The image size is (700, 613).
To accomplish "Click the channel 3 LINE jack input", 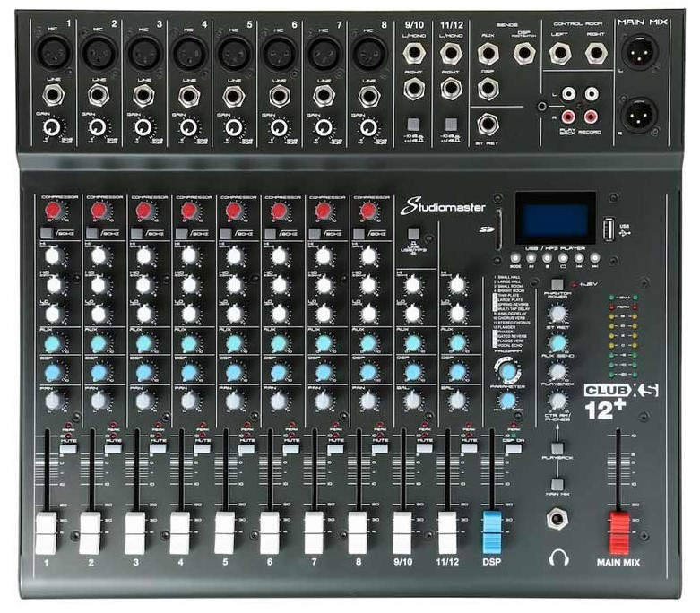I will 143,96.
